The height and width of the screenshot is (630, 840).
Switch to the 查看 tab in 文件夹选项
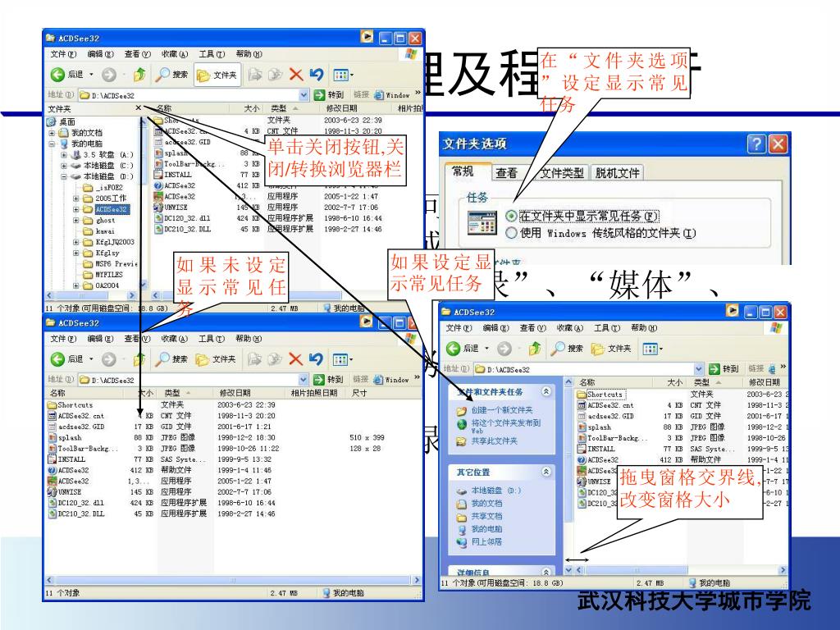tap(506, 172)
